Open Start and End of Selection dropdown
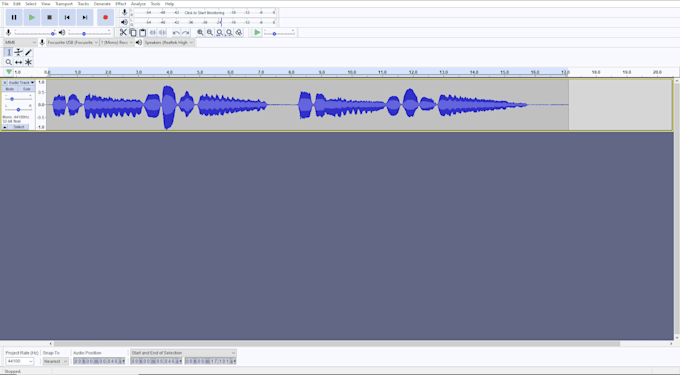 click(x=183, y=353)
